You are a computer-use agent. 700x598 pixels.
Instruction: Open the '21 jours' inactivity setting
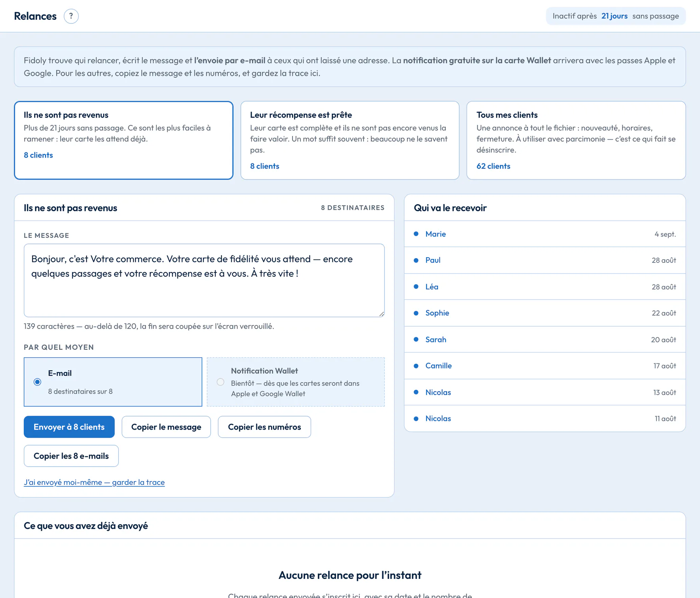[x=614, y=16]
